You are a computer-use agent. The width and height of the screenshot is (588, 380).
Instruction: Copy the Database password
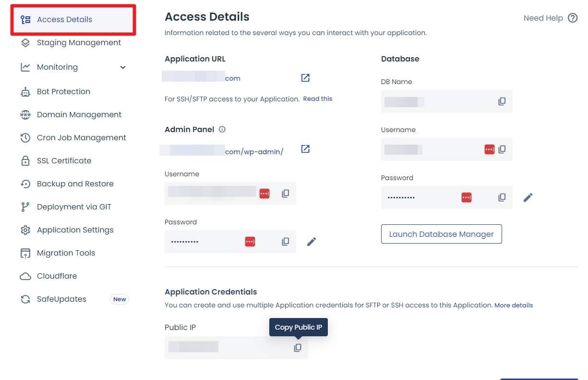[x=502, y=197]
